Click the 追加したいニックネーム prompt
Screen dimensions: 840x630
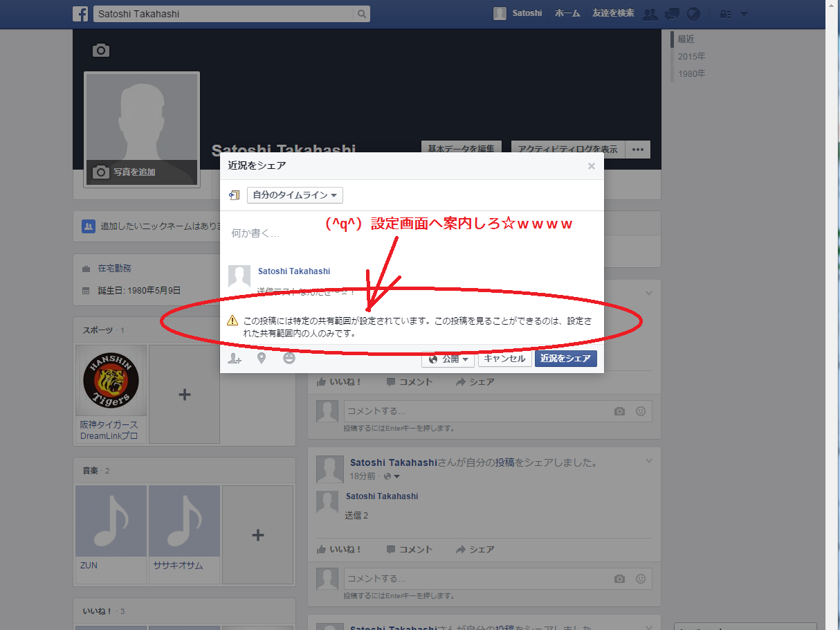[x=161, y=226]
